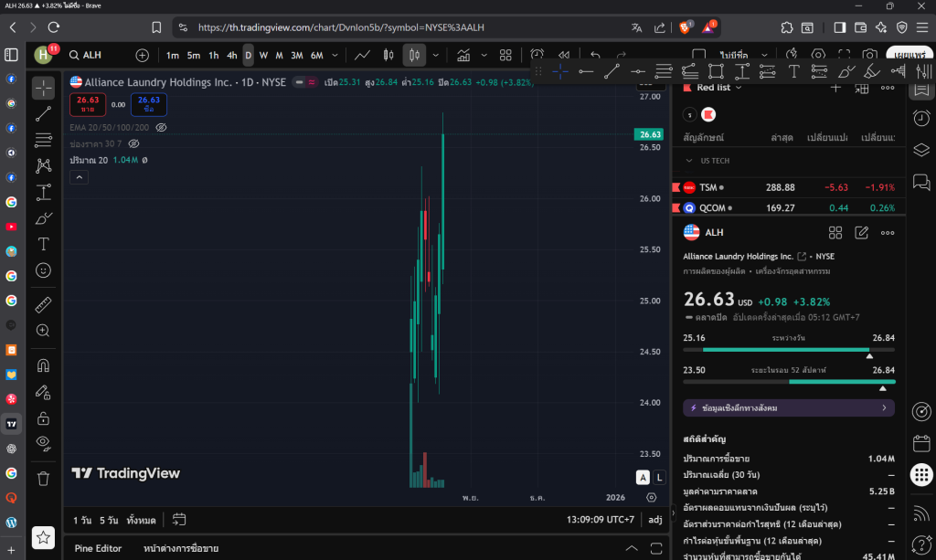Toggle visibility of EMA 20/50/100/200 indicator

[161, 127]
